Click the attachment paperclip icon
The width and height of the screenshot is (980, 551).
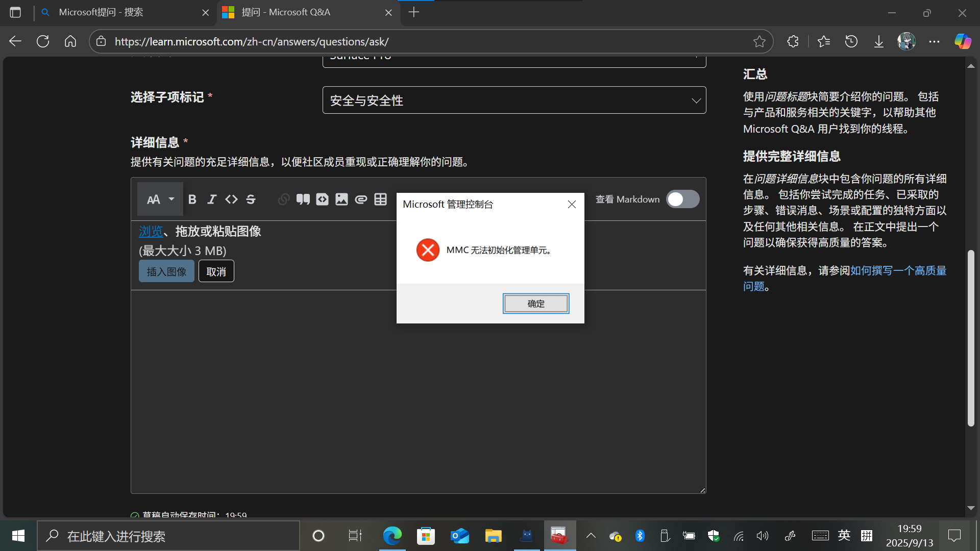tap(361, 199)
